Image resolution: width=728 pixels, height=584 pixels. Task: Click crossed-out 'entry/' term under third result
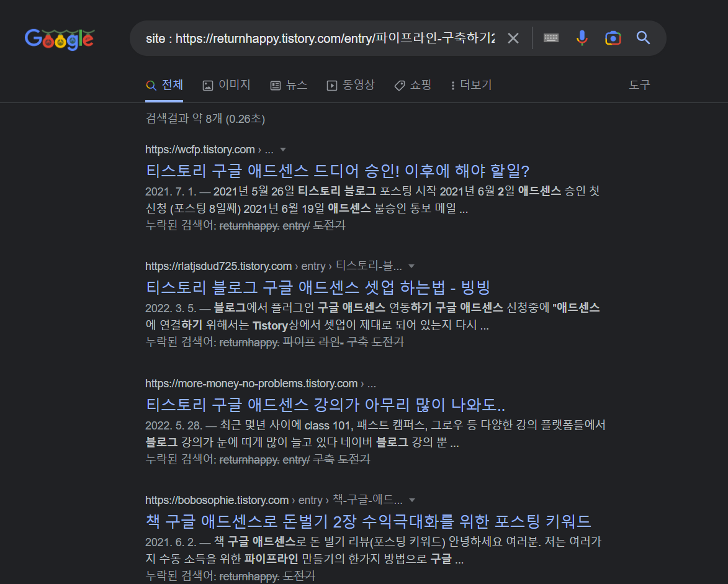(296, 460)
